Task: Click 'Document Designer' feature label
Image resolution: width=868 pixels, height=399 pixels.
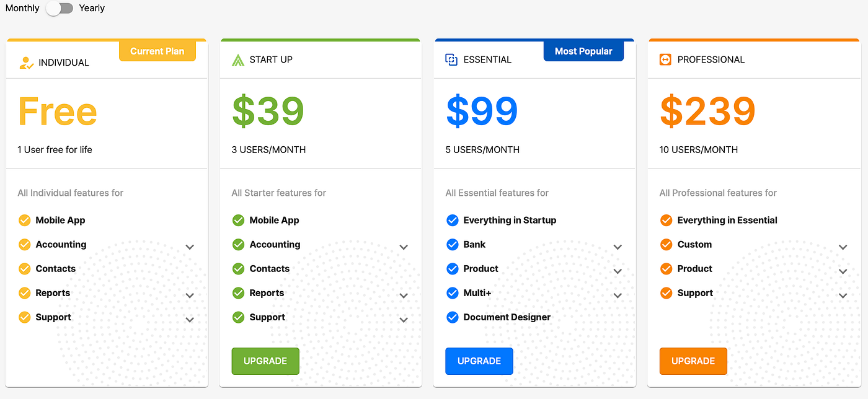Action: click(x=507, y=317)
